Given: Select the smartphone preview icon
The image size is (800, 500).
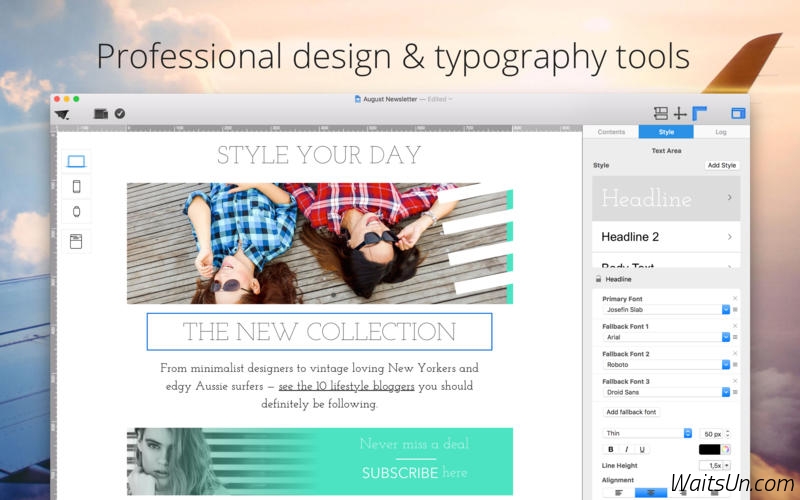Looking at the screenshot, I should [x=77, y=186].
